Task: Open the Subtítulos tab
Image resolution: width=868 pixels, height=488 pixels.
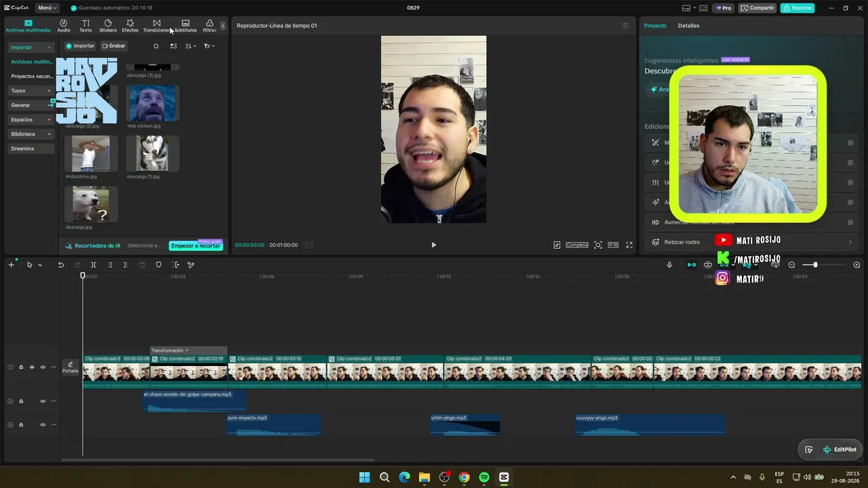Action: point(185,26)
